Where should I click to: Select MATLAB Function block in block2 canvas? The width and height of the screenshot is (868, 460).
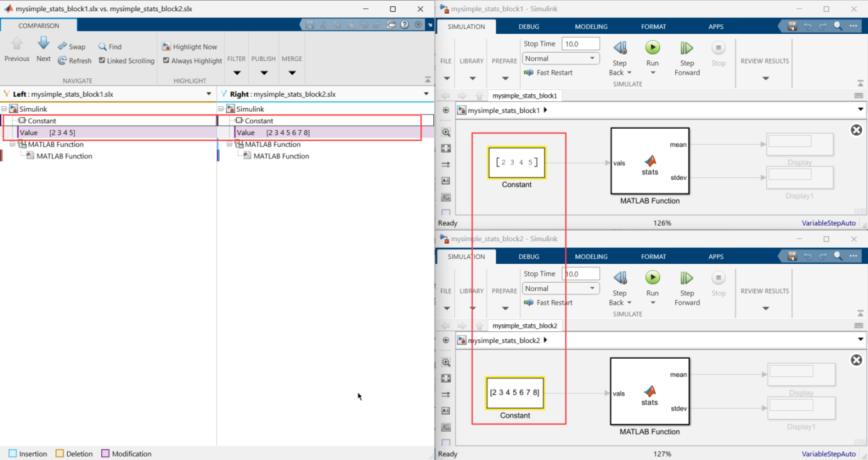tap(649, 392)
